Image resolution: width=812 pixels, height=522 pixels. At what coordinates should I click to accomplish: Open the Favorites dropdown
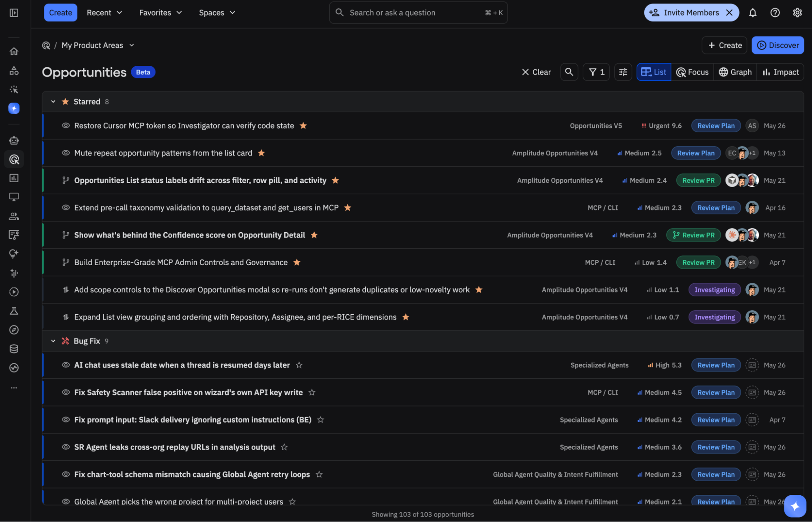pyautogui.click(x=160, y=13)
